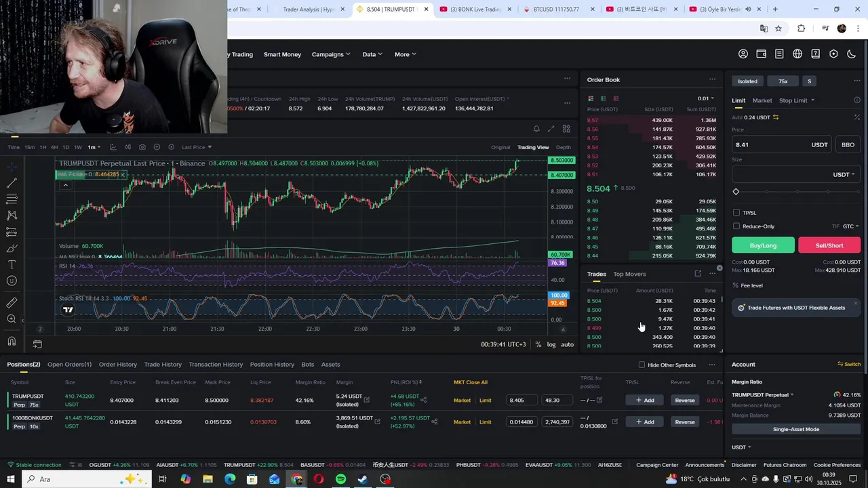This screenshot has width=868, height=488.
Task: Switch theme with the moon icon
Action: pos(852,54)
